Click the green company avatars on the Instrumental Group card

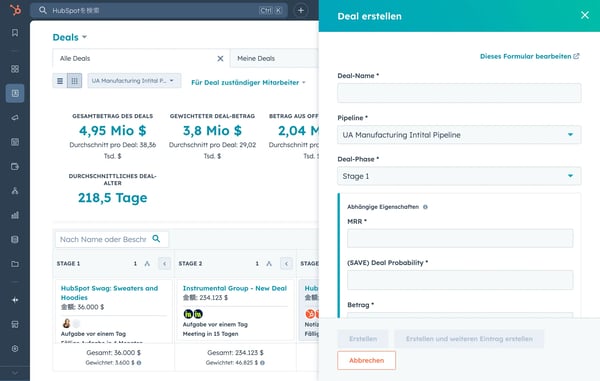coord(193,314)
